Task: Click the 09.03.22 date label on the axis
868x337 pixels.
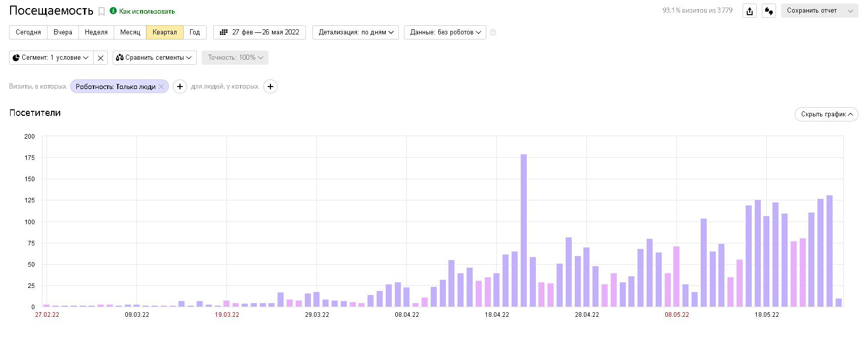Action: point(137,315)
